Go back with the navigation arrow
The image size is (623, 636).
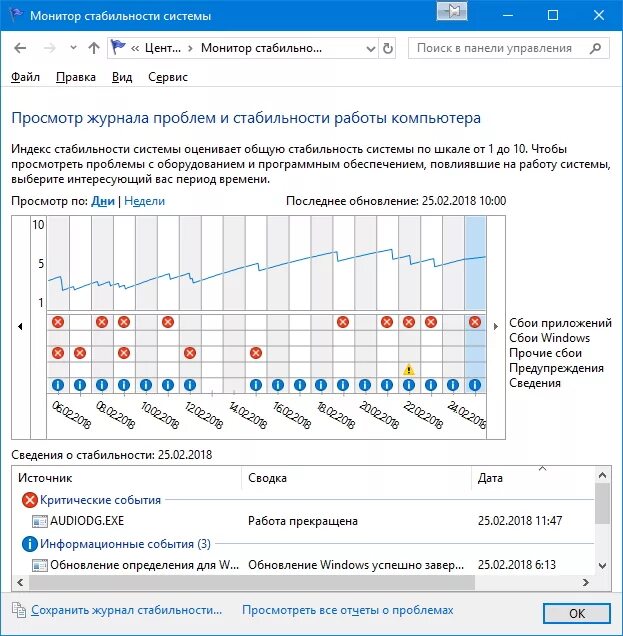tap(20, 48)
